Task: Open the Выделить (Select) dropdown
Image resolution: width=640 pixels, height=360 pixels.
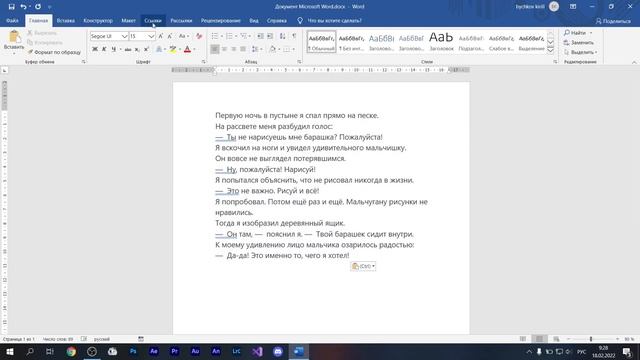Action: tap(581, 52)
